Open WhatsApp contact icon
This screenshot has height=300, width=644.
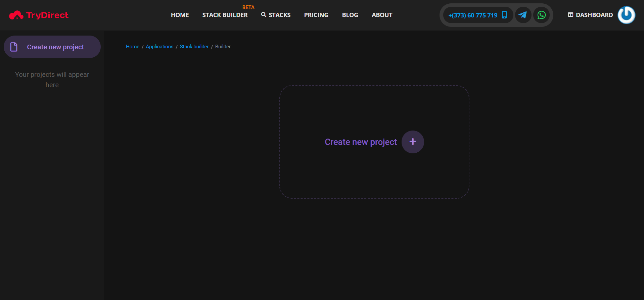541,15
